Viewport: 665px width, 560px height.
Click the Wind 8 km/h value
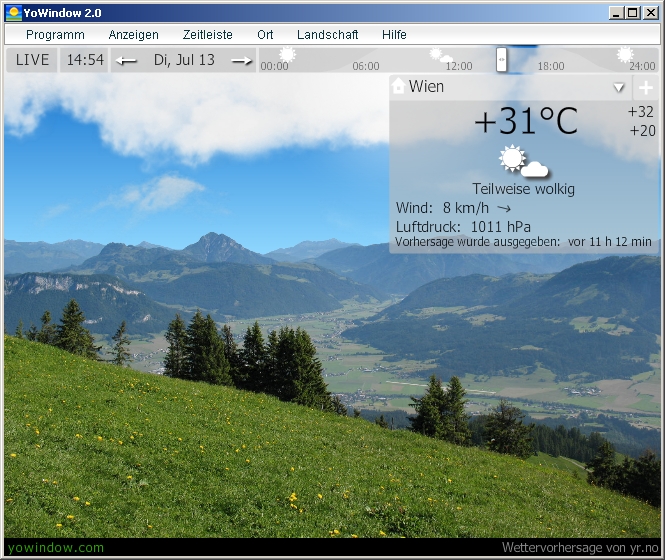tap(466, 208)
